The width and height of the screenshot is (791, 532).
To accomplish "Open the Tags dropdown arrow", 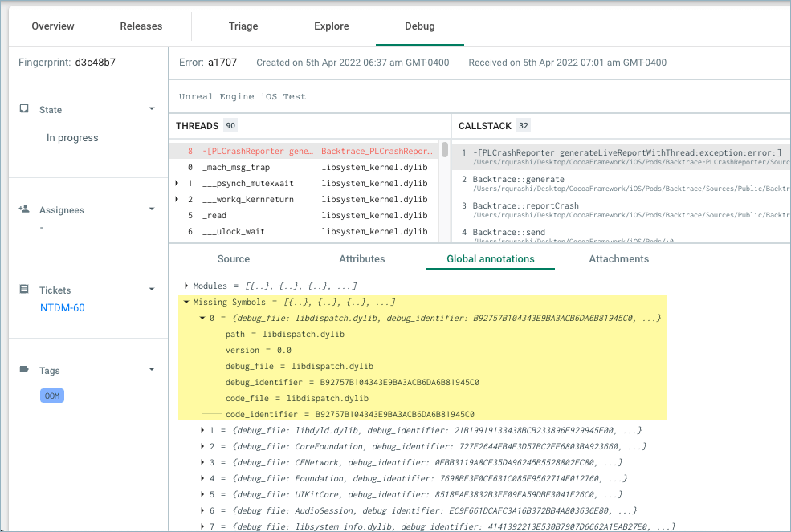I will coord(152,370).
